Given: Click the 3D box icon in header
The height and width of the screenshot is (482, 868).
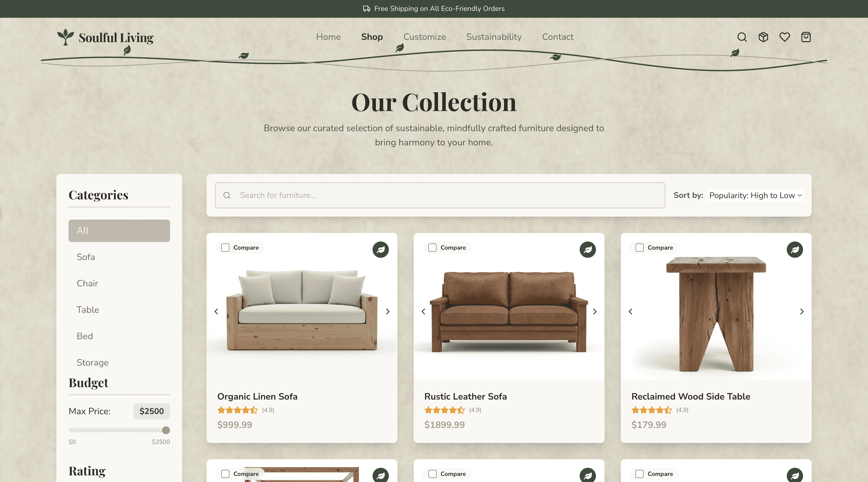Looking at the screenshot, I should tap(763, 37).
